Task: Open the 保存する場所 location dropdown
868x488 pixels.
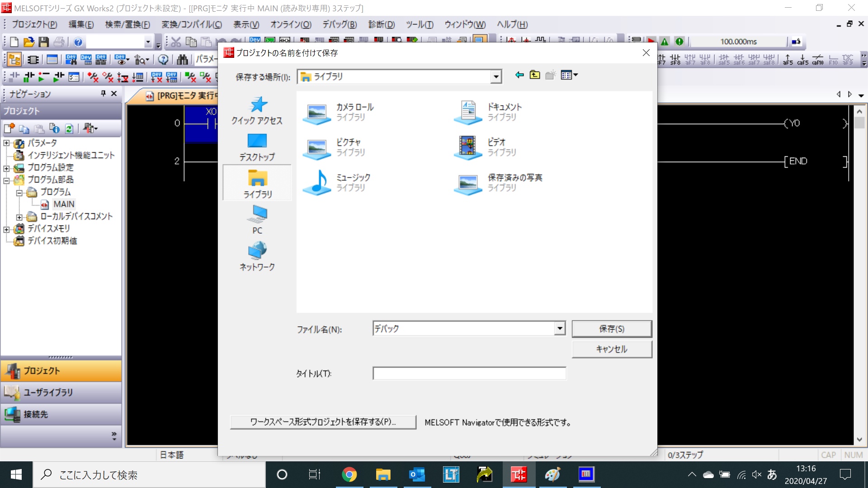Action: pyautogui.click(x=496, y=77)
